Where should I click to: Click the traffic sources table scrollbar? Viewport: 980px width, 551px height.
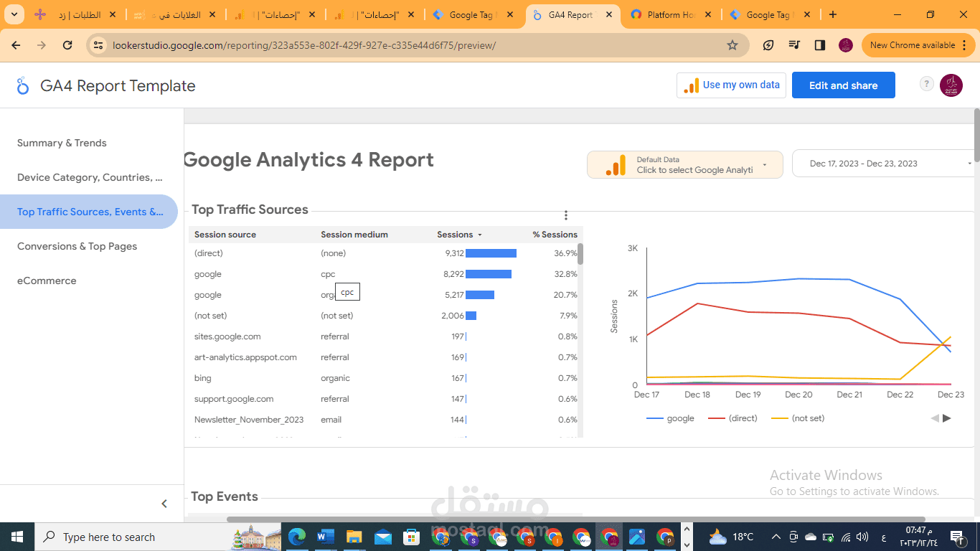580,254
